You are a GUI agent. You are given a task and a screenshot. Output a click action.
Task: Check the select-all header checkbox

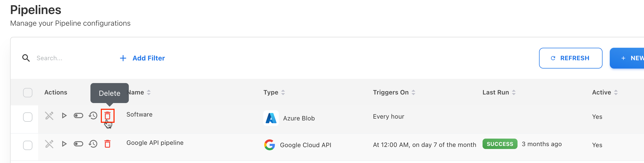(28, 93)
